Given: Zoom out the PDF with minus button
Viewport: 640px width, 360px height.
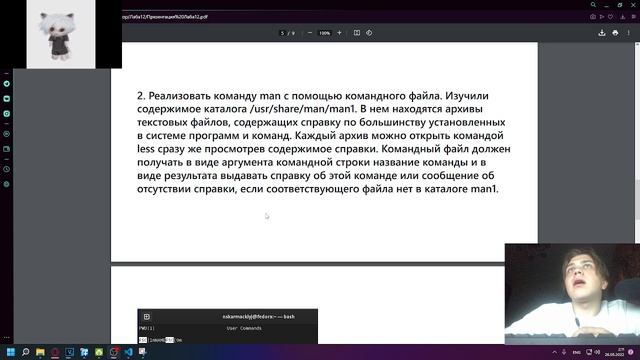Looking at the screenshot, I should coord(310,33).
